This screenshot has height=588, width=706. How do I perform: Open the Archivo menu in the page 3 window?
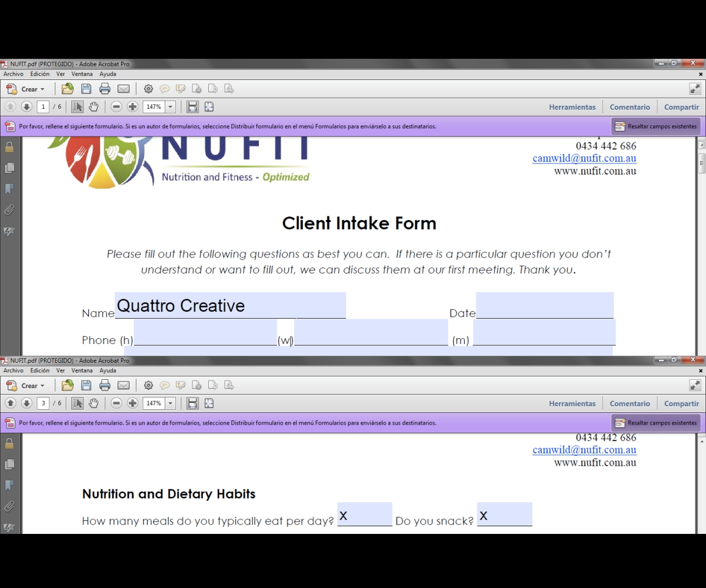pos(14,371)
